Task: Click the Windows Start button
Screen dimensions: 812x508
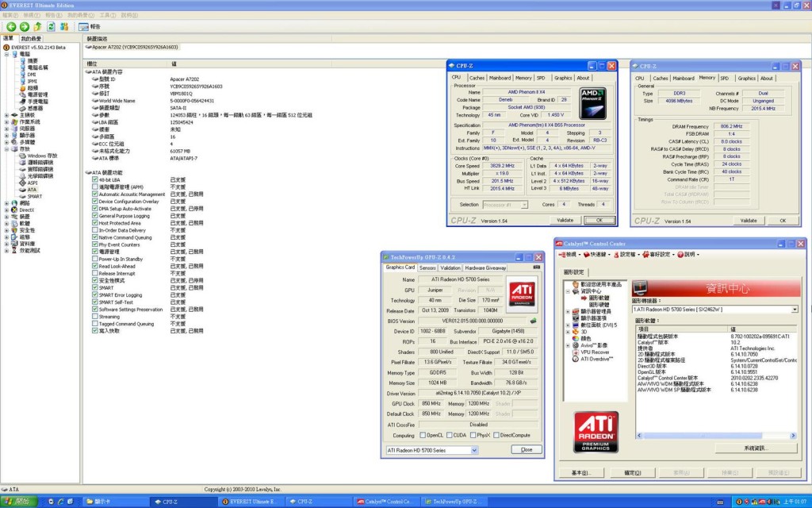Action: click(x=19, y=502)
